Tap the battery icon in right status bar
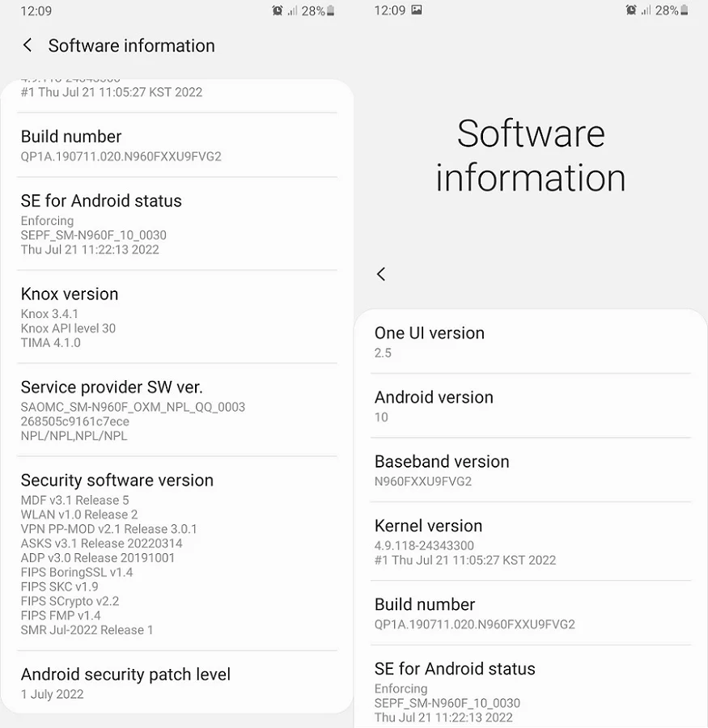Viewport: 708px width, 728px height. pos(684,11)
